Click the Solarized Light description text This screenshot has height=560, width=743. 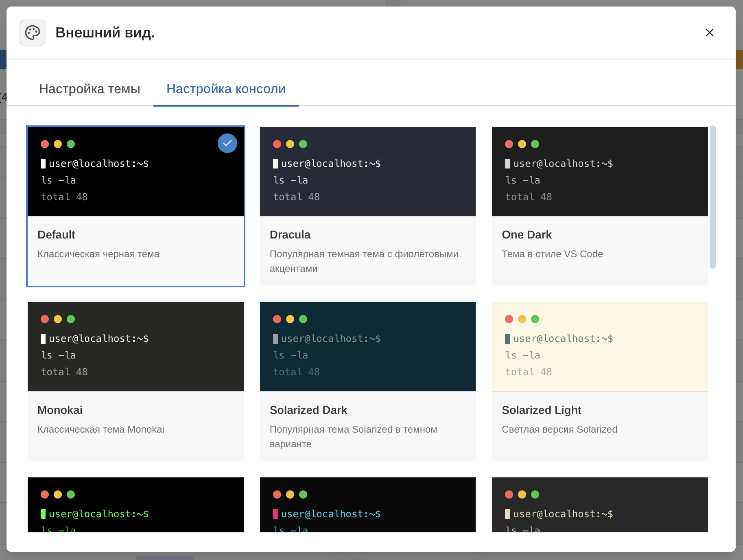[559, 429]
